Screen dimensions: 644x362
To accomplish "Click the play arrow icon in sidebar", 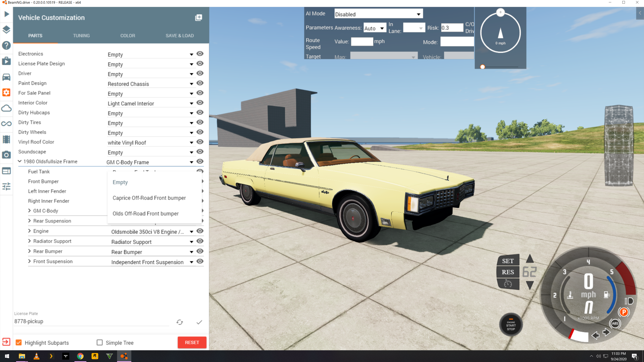I will (x=7, y=14).
